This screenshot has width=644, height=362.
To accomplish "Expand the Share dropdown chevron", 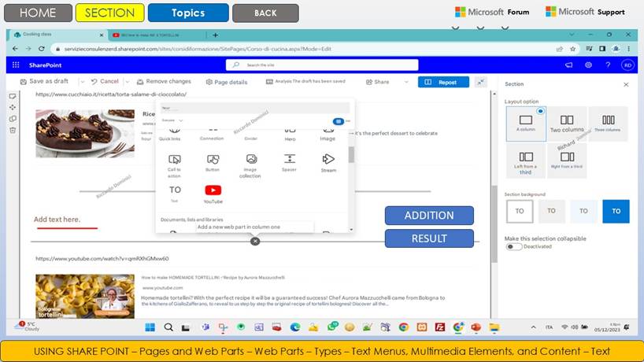I will pyautogui.click(x=406, y=82).
